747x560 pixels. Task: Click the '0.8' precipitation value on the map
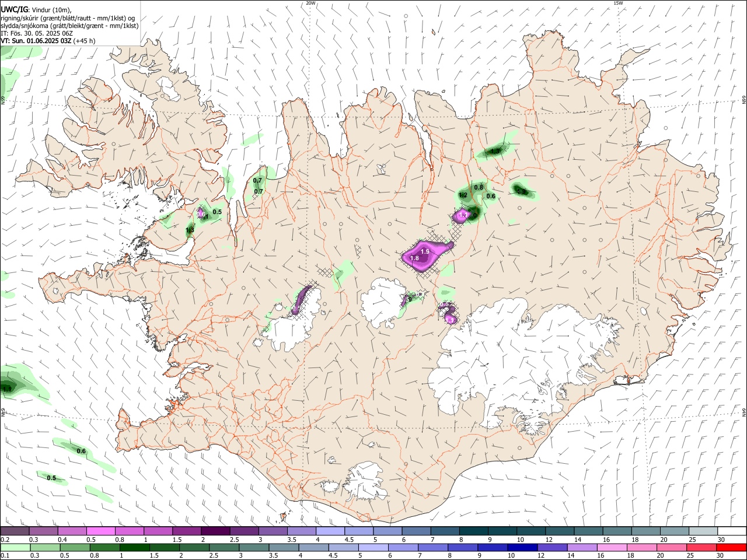coord(479,187)
